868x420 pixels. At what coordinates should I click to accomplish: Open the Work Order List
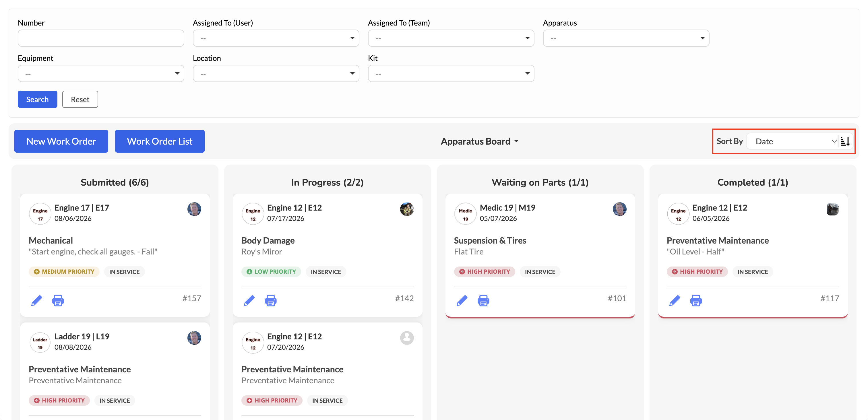click(160, 141)
